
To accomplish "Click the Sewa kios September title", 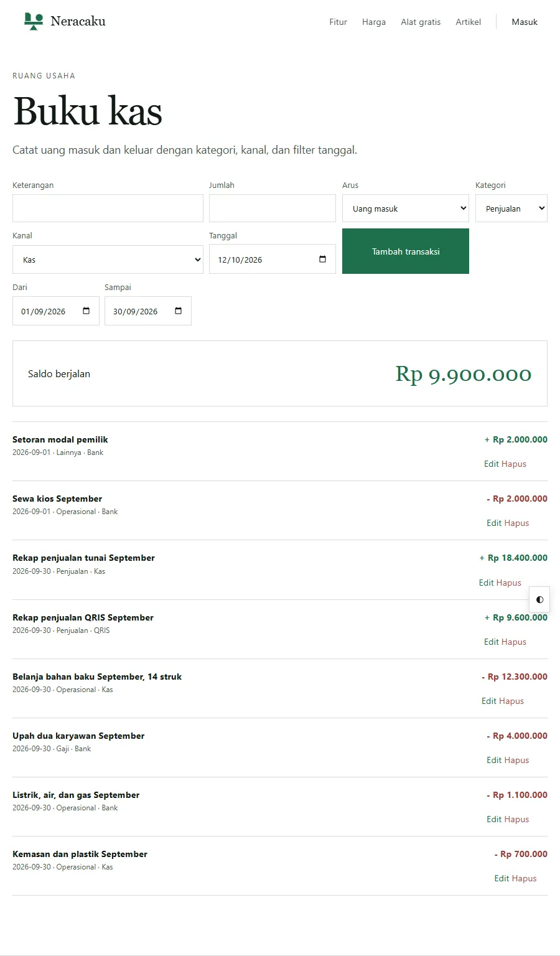I will pos(57,499).
